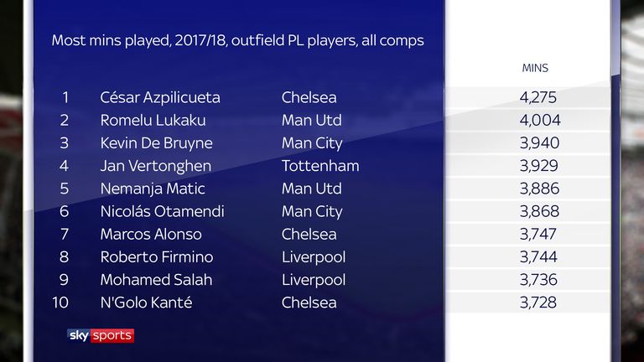The width and height of the screenshot is (644, 362).
Task: Select the MINS column header
Action: [x=535, y=68]
